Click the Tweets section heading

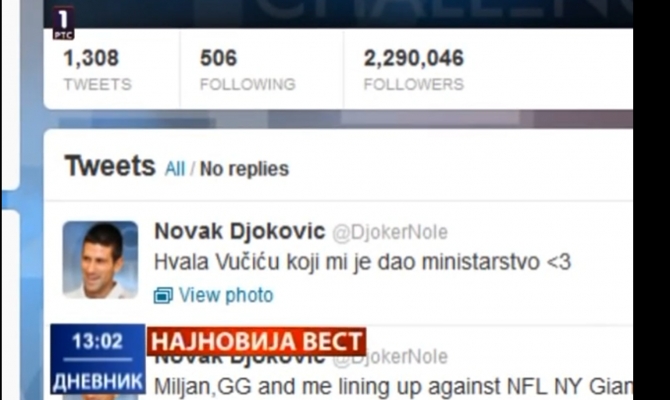pyautogui.click(x=110, y=166)
